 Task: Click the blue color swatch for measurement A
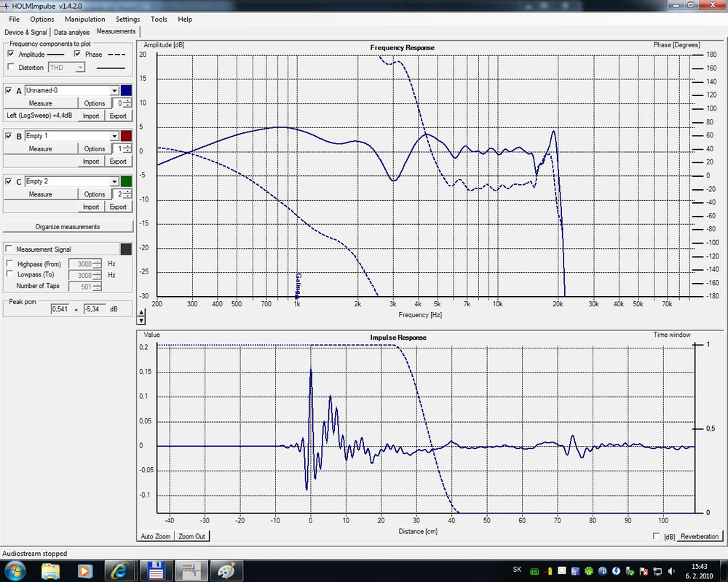126,90
